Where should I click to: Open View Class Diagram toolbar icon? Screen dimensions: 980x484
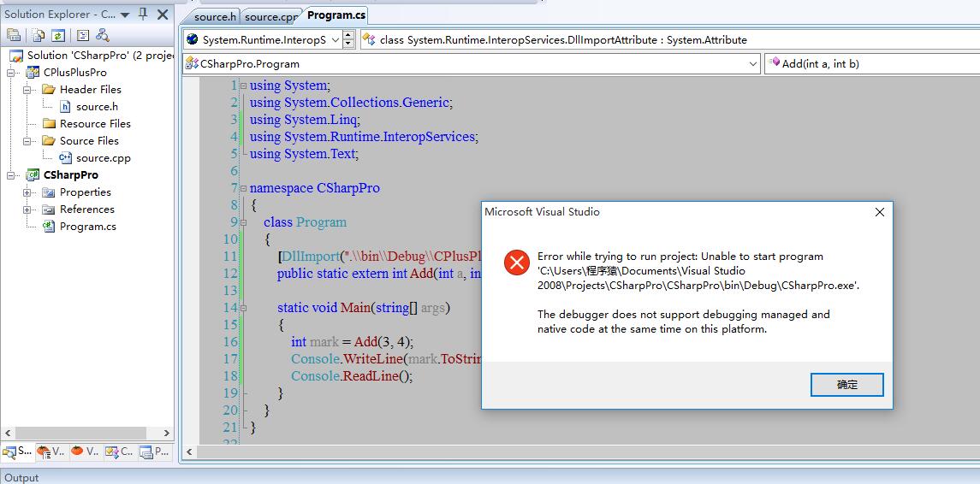pos(103,35)
